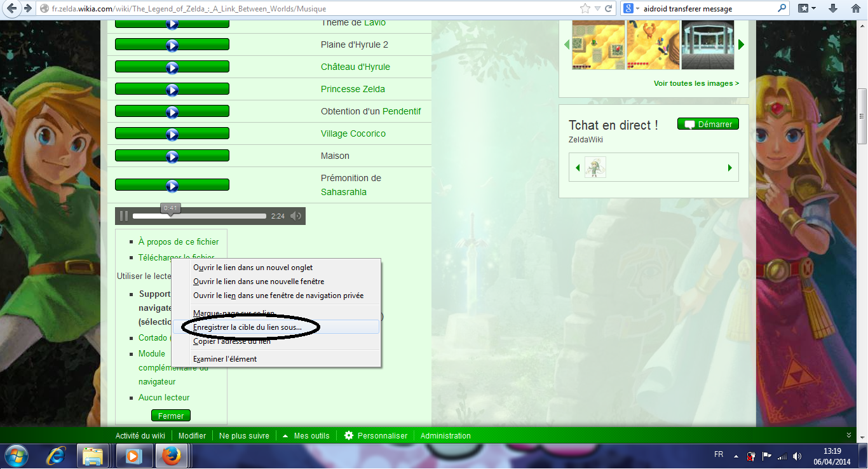This screenshot has width=868, height=469.
Task: Open the search engine selector dropdown
Action: pos(630,9)
